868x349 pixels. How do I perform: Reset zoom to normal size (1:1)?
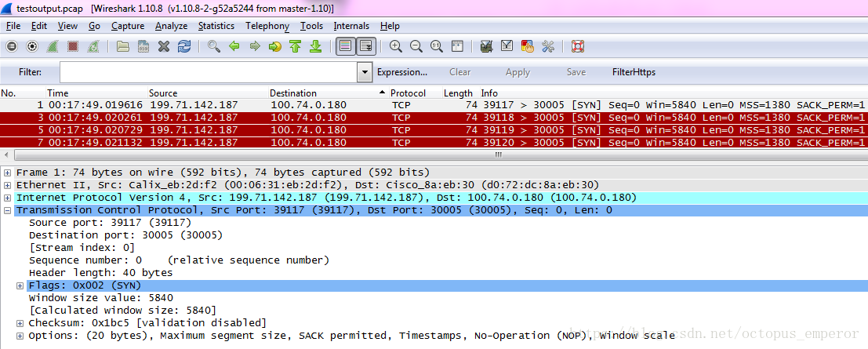point(437,46)
